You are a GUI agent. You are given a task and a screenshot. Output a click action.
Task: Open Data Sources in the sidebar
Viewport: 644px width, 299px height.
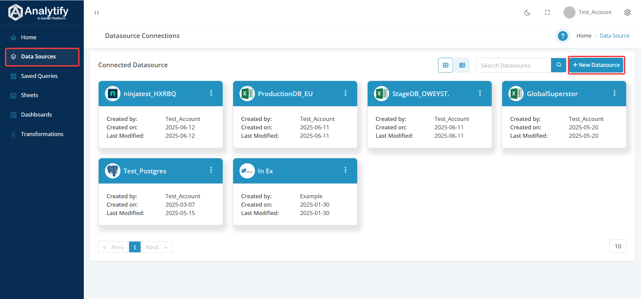[42, 57]
